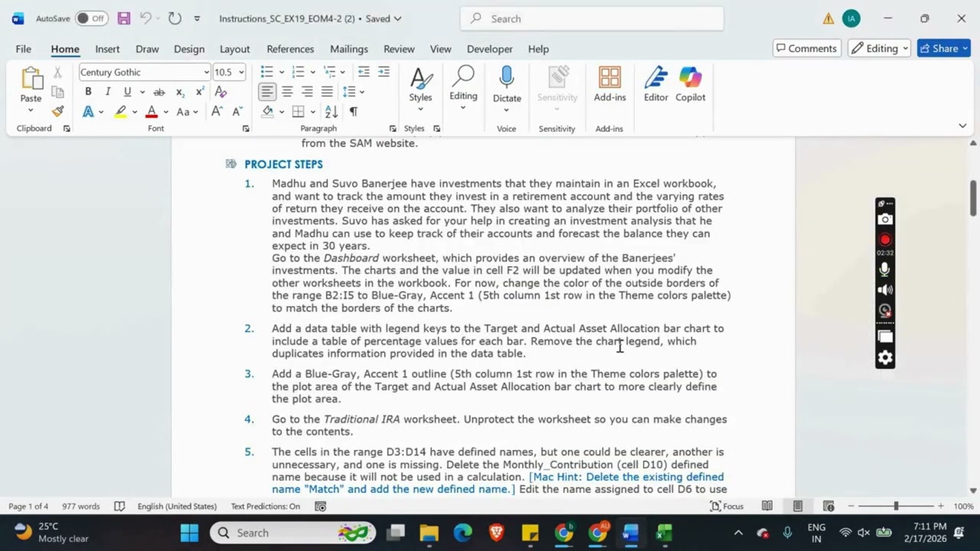The width and height of the screenshot is (980, 551).
Task: Click the Cut scissors icon
Action: 57,73
